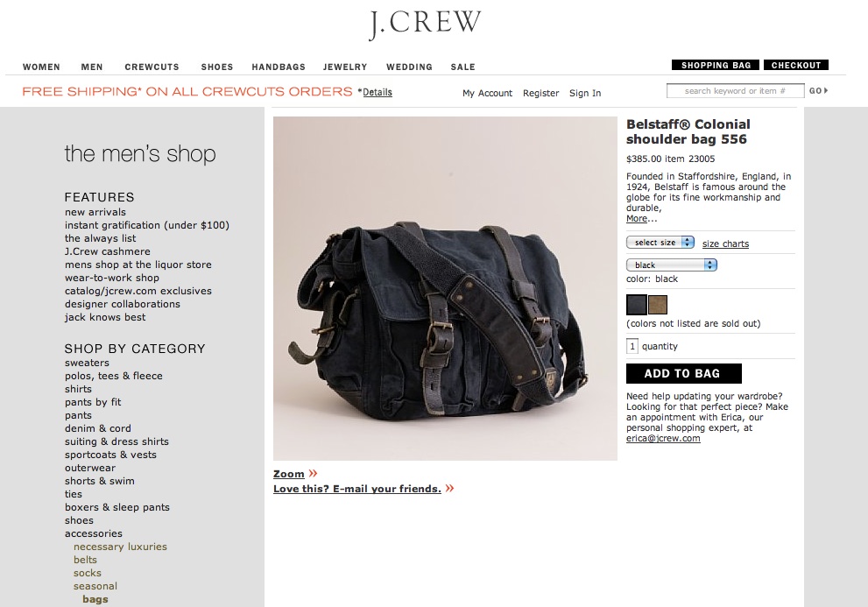The width and height of the screenshot is (868, 607).
Task: Choose the tan color swatch
Action: pos(658,305)
